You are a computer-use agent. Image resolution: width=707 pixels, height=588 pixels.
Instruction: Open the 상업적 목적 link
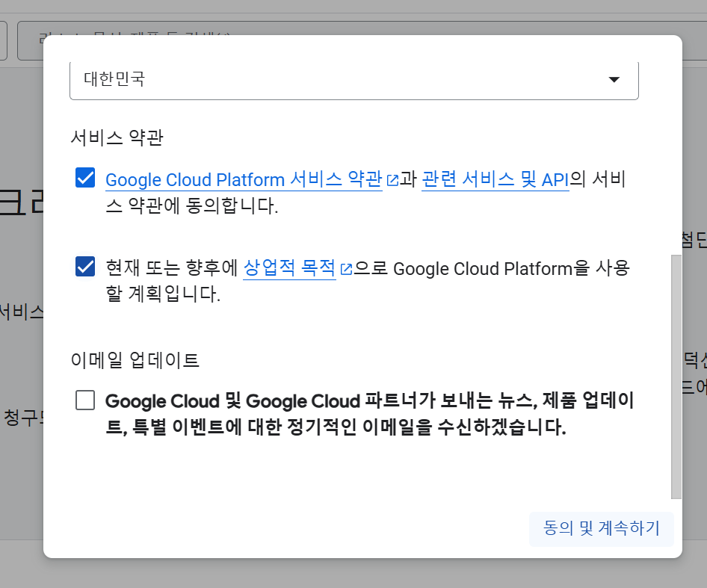[x=289, y=268]
